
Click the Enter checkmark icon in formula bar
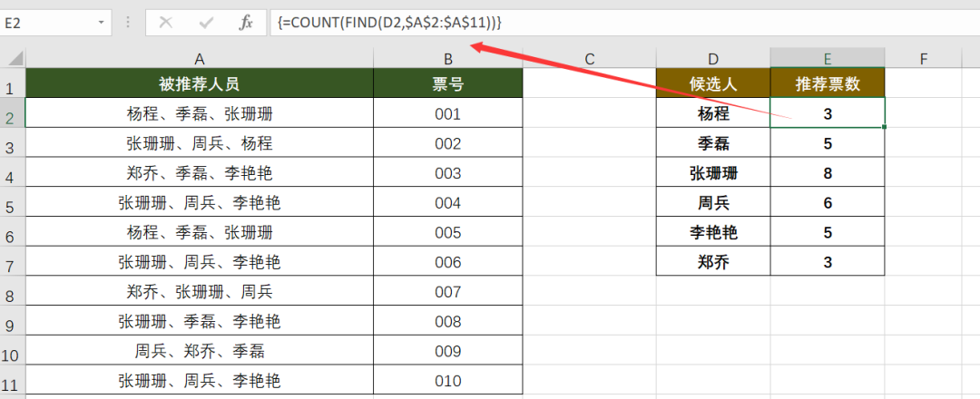pos(206,23)
